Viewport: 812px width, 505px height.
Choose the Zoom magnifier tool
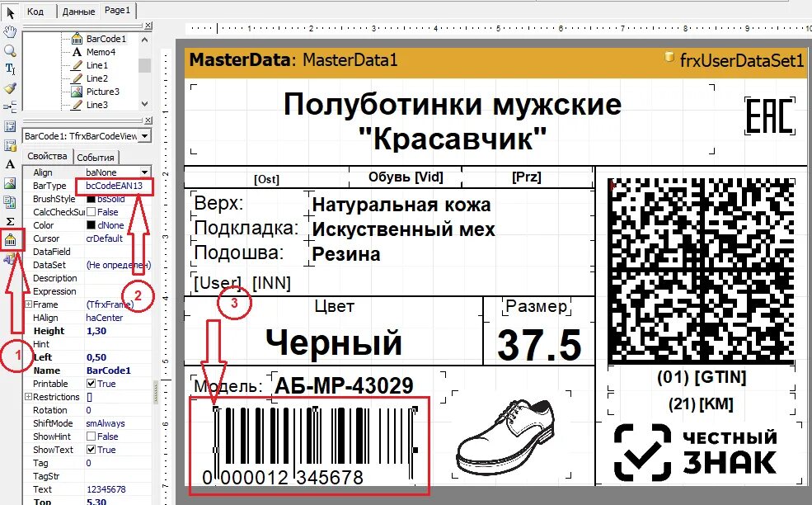click(11, 50)
